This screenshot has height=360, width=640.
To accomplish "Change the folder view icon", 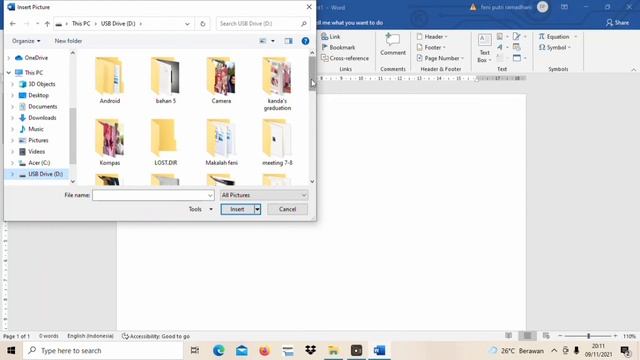I will tap(263, 41).
